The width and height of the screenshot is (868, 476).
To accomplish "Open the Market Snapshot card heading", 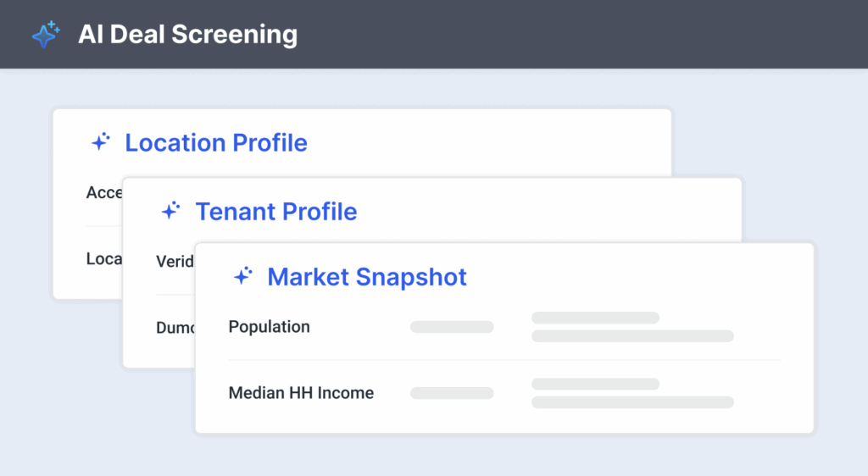I will pyautogui.click(x=366, y=276).
